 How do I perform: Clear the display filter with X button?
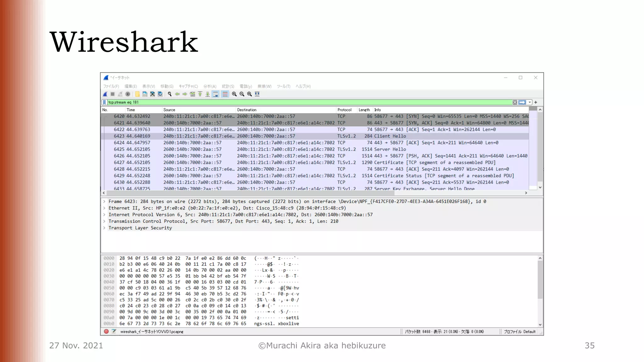pos(515,102)
